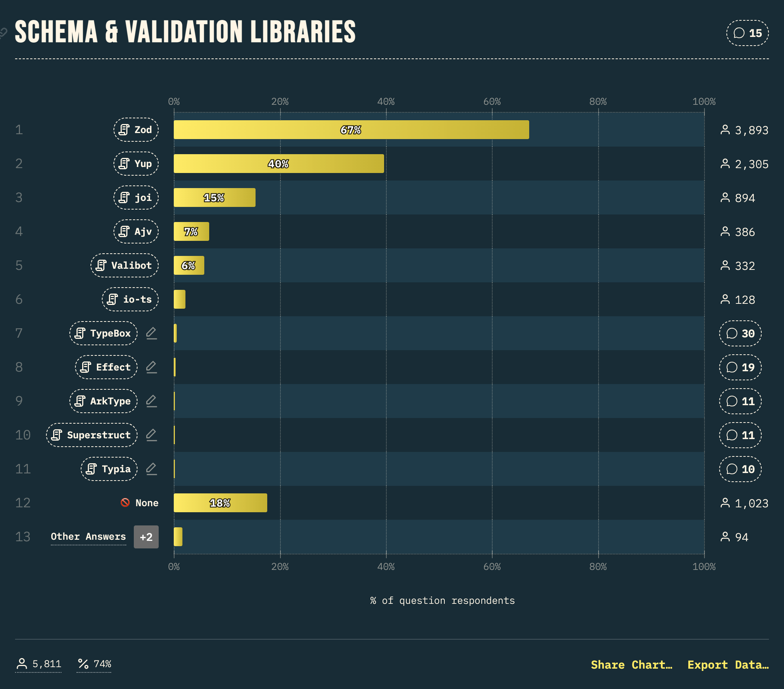Image resolution: width=784 pixels, height=689 pixels.
Task: Open the 19 comments bubble for Effect
Action: (x=740, y=367)
